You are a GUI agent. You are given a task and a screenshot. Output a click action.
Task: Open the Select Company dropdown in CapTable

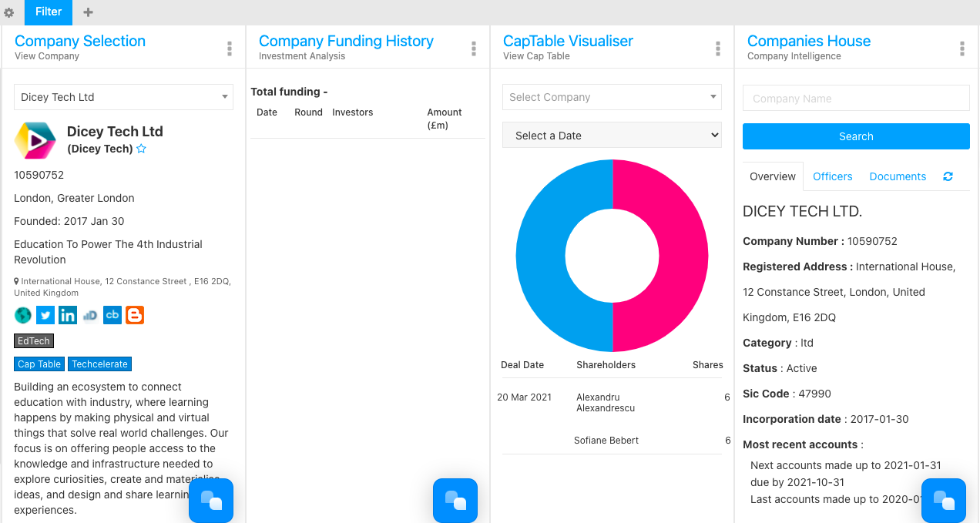tap(612, 97)
